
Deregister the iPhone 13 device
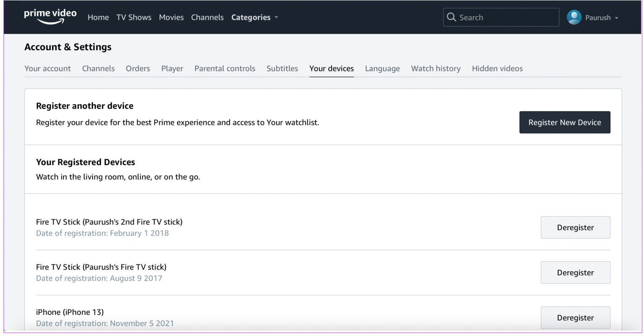coord(575,318)
